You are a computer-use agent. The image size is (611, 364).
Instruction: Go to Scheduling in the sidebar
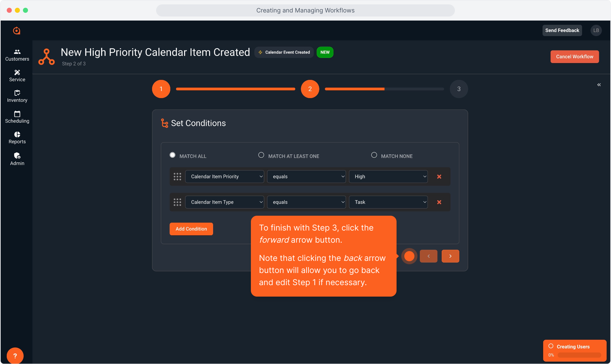(x=17, y=117)
